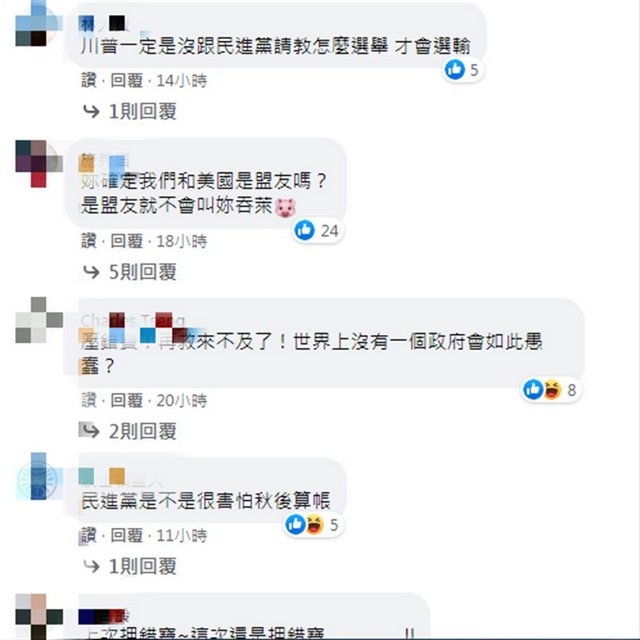Screen dimensions: 640x640
Task: Open the avatar of the 盟友 commenter
Action: coord(38,164)
